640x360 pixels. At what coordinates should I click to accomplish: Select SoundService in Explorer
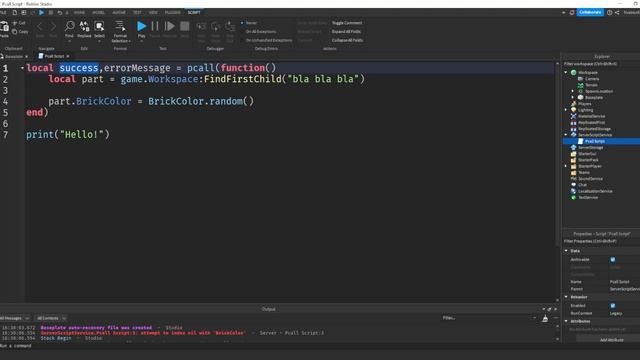(590, 179)
